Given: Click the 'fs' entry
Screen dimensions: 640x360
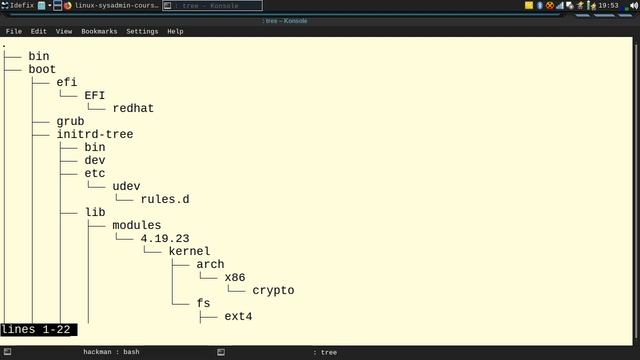Looking at the screenshot, I should point(203,303).
